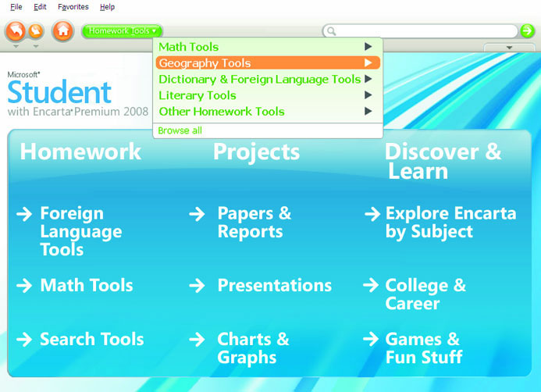541x392 pixels.
Task: Open the Homework Tools dropdown button
Action: pyautogui.click(x=122, y=31)
